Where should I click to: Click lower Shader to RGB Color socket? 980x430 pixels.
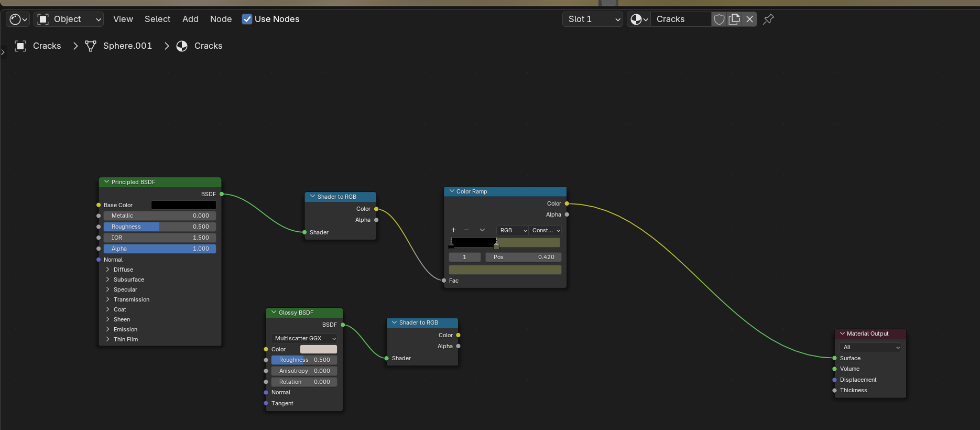pyautogui.click(x=459, y=335)
